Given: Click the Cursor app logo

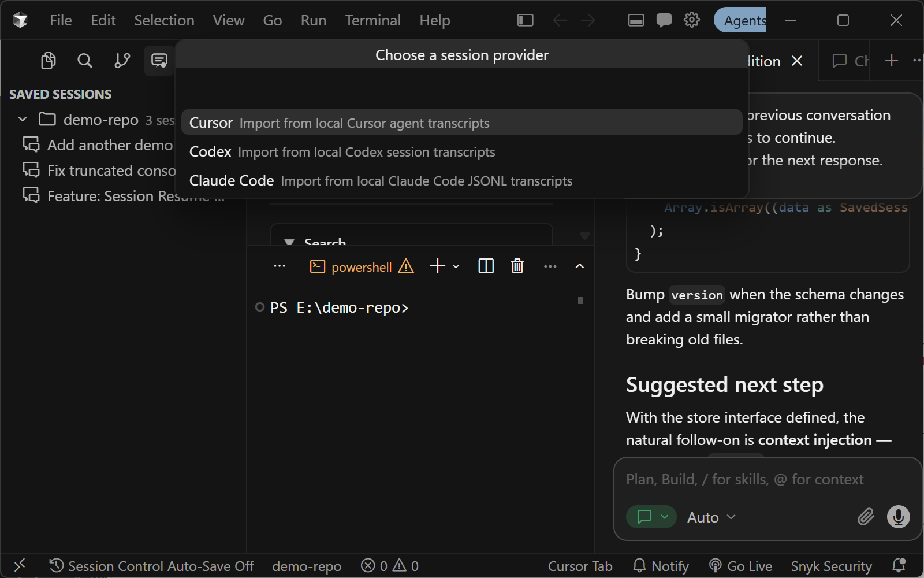Looking at the screenshot, I should tap(20, 20).
